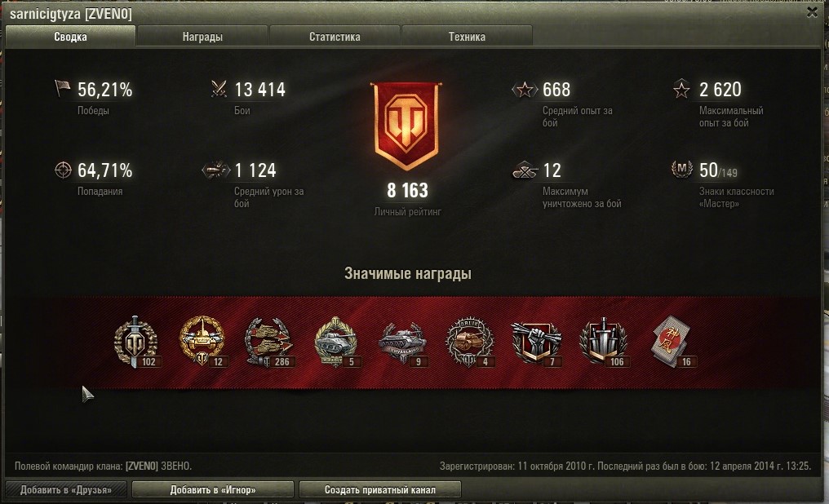This screenshot has width=829, height=504.
Task: Select the Orlik medal showing 4
Action: point(470,343)
